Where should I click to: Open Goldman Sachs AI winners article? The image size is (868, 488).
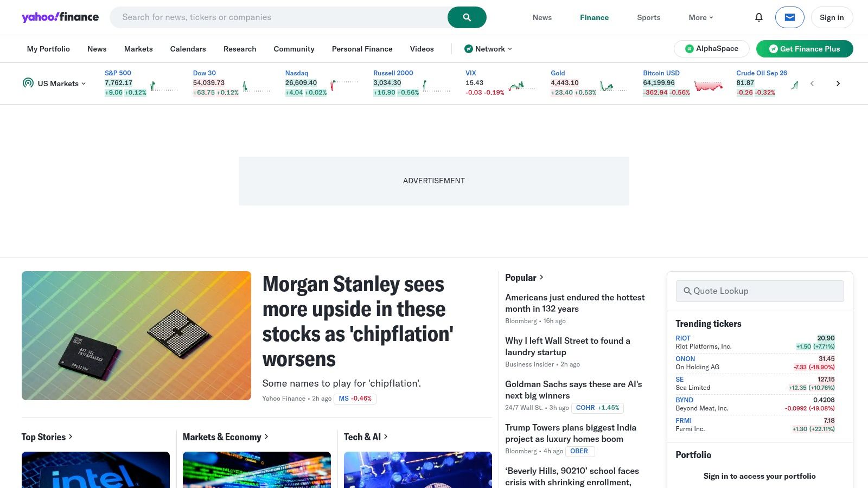click(573, 390)
